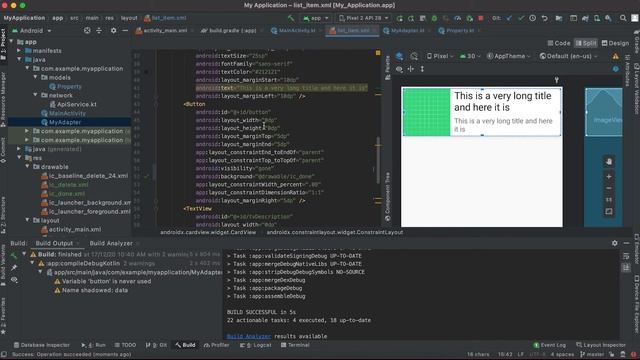Click the horizontal arrows icon in preview toolbar
The image size is (640, 360).
[411, 69]
